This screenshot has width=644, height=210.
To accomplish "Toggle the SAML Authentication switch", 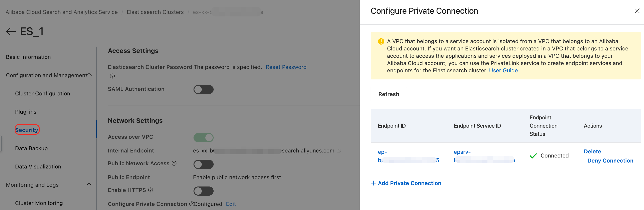I will coord(203,89).
